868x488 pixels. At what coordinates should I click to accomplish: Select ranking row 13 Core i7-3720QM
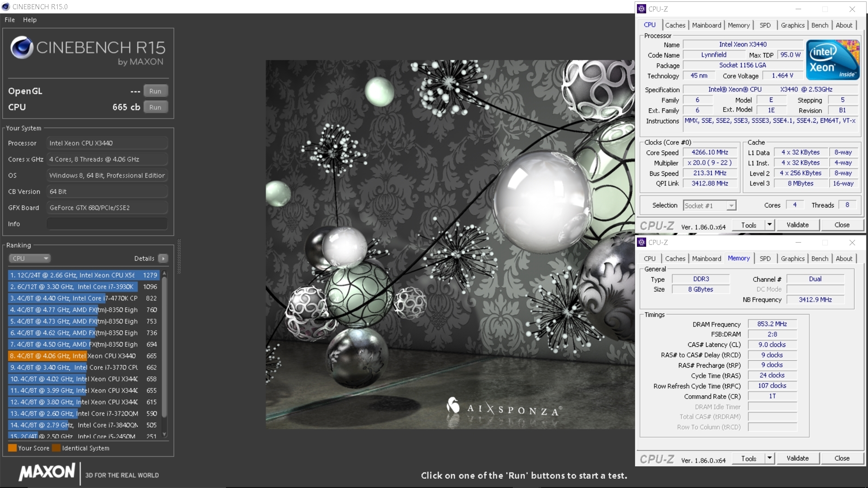[x=84, y=413]
